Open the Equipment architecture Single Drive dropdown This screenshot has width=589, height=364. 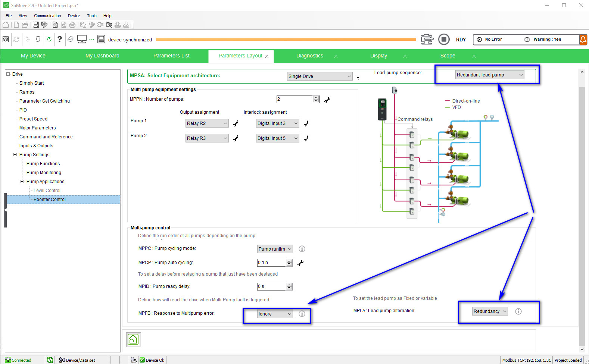click(x=320, y=76)
